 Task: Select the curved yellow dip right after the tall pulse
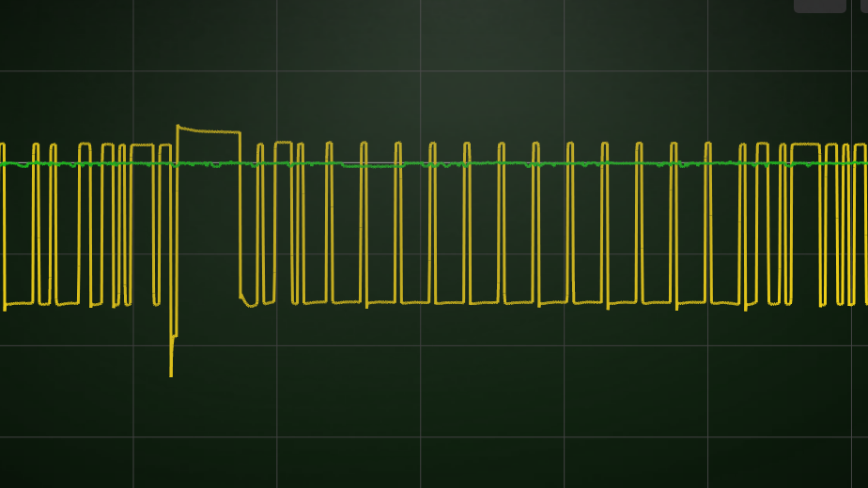point(249,301)
